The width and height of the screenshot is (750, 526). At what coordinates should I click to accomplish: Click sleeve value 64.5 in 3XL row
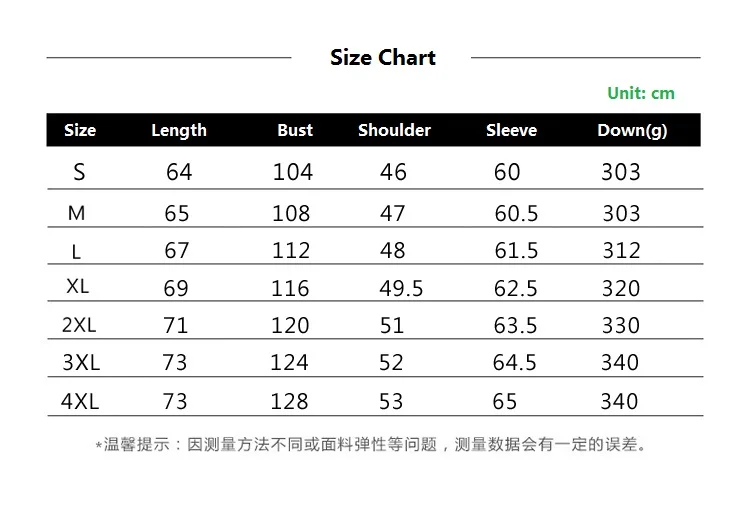515,362
